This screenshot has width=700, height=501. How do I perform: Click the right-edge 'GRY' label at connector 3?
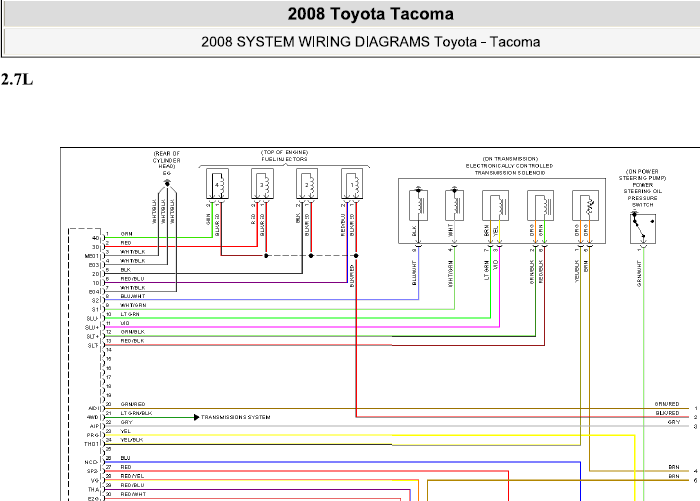pos(674,422)
